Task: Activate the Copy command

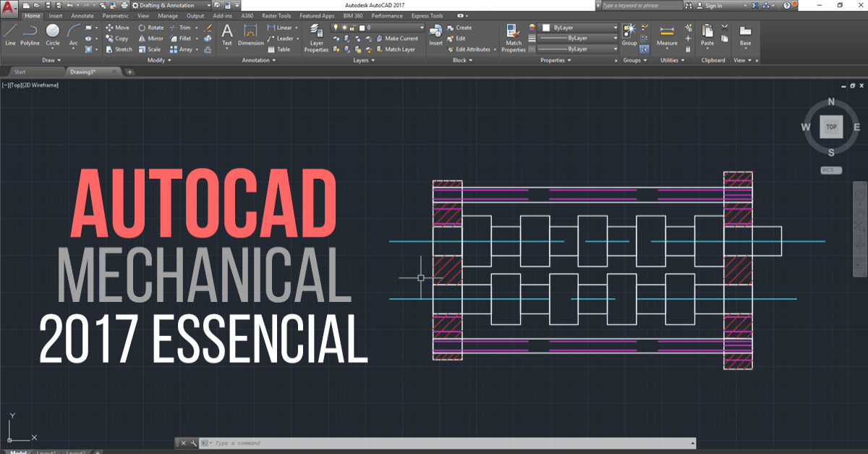Action: point(116,38)
